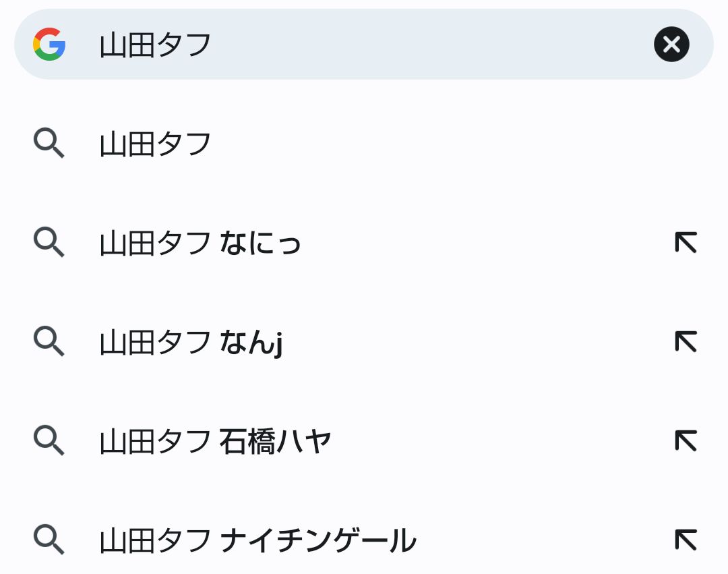Insert ナイチンゲール suggestion using arrow icon
The width and height of the screenshot is (728, 574).
(x=686, y=540)
